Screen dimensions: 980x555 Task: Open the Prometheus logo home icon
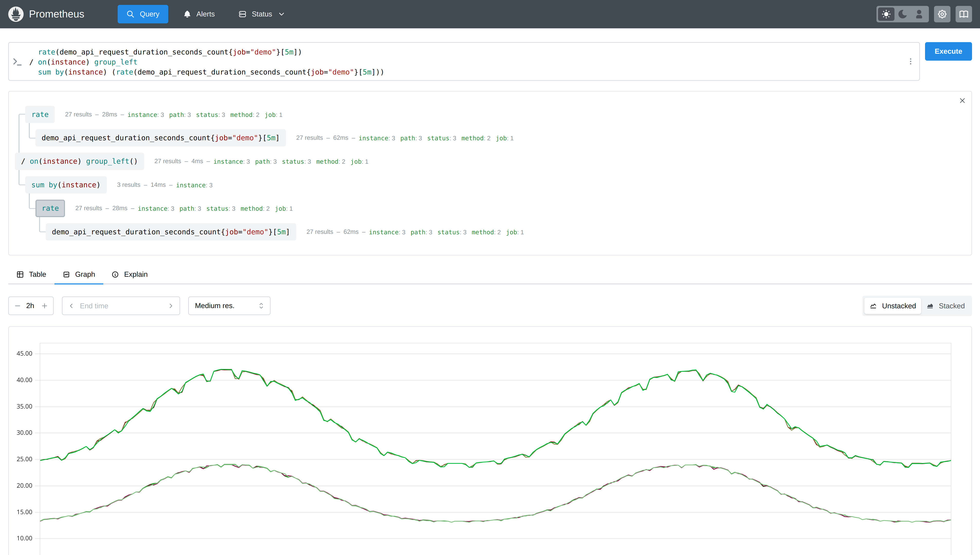click(x=16, y=14)
